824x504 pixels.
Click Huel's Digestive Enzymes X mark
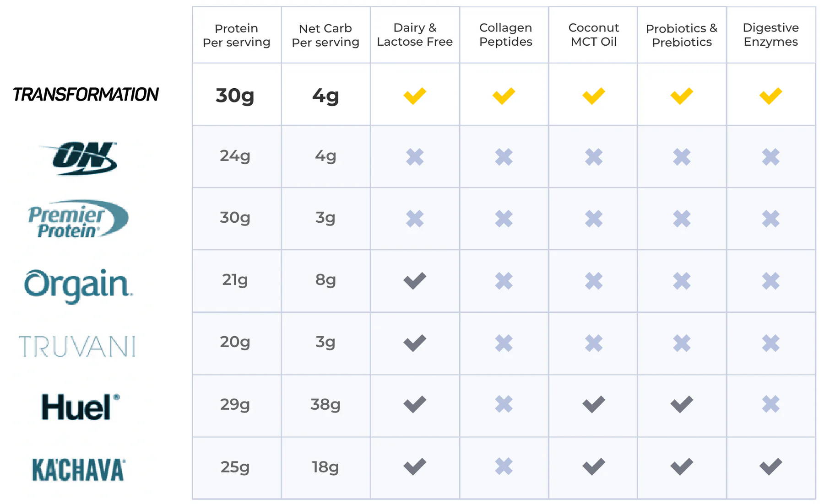[770, 404]
